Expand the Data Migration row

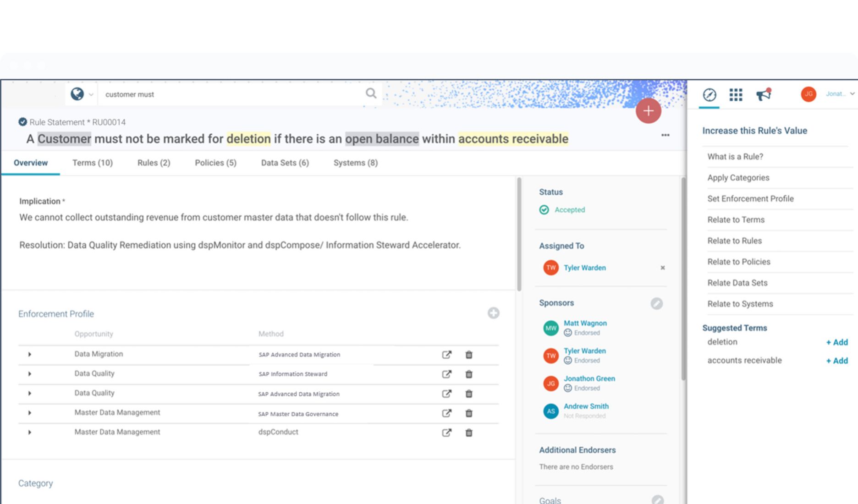30,354
